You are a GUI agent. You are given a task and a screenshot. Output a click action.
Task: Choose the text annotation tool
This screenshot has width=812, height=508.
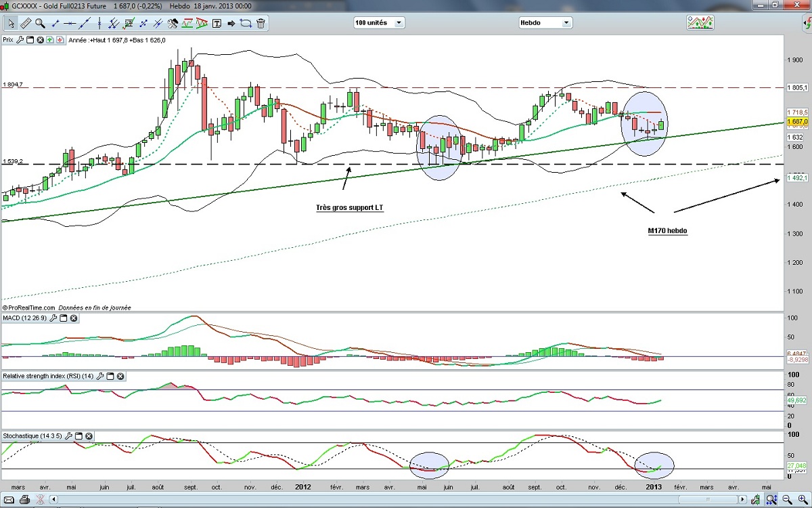pos(217,23)
